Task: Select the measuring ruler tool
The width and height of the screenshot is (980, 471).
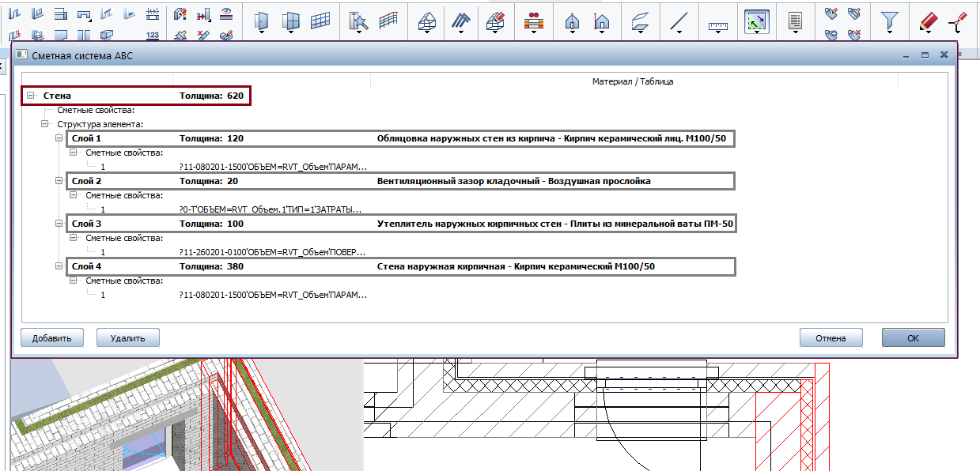Action: tap(717, 24)
